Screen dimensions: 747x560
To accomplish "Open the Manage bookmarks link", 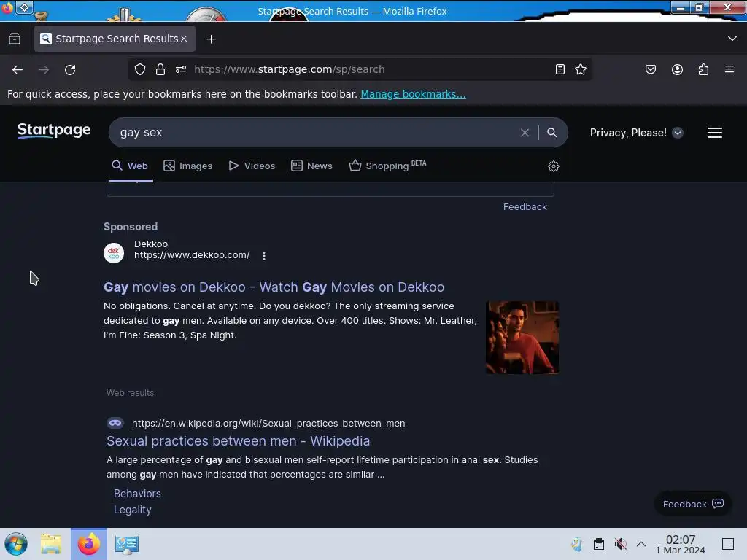I will tap(413, 94).
